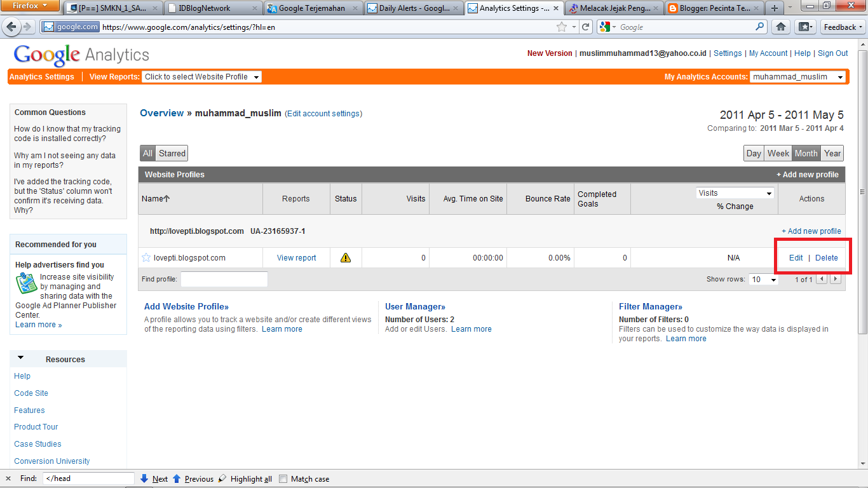Open a new tab with plus button
Screen dimensions: 868x488
coord(774,8)
